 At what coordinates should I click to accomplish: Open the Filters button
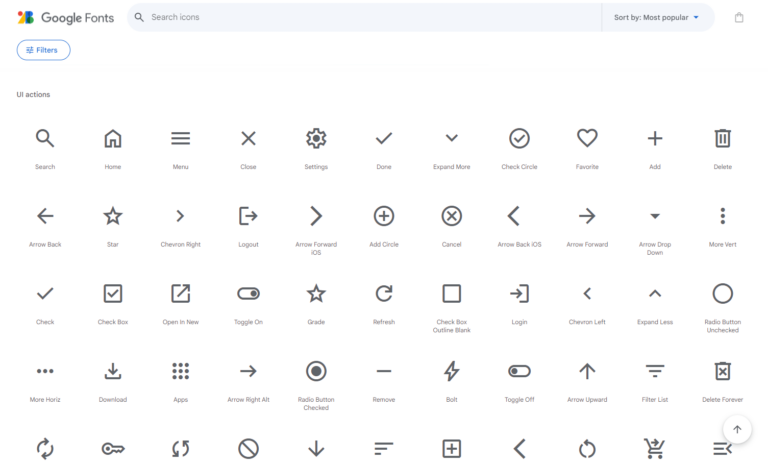43,50
